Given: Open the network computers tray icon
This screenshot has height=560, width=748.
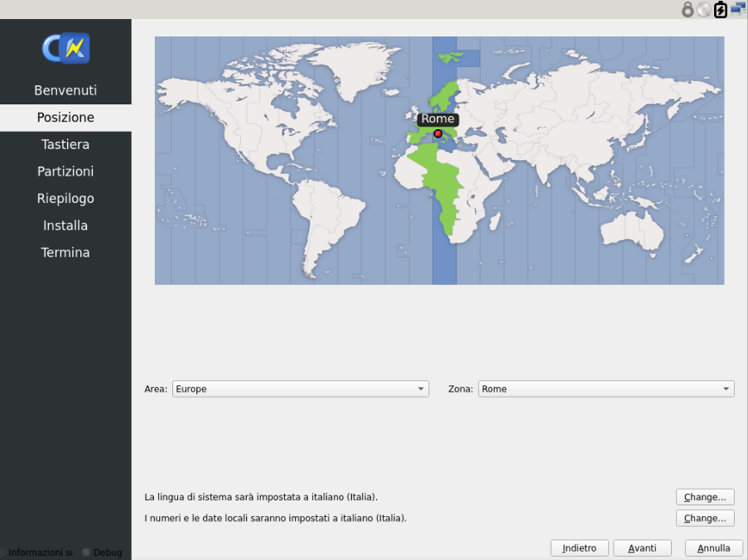Looking at the screenshot, I should tap(738, 9).
